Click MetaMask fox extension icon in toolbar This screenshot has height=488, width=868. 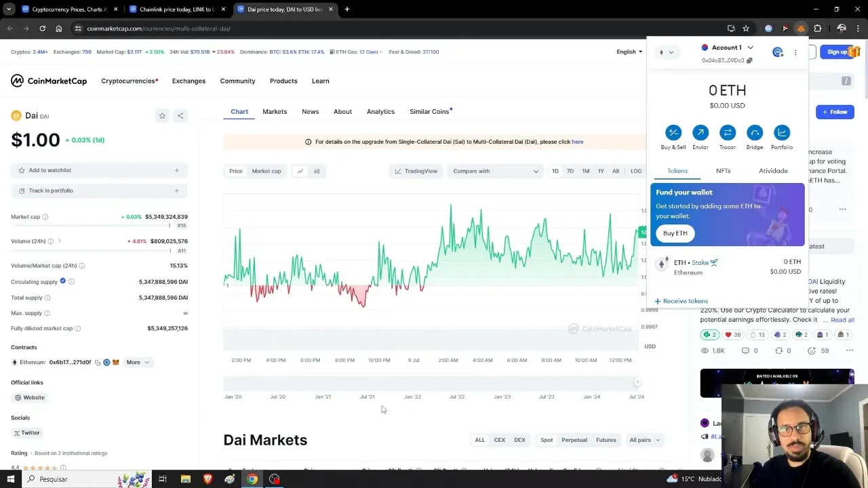click(x=801, y=28)
